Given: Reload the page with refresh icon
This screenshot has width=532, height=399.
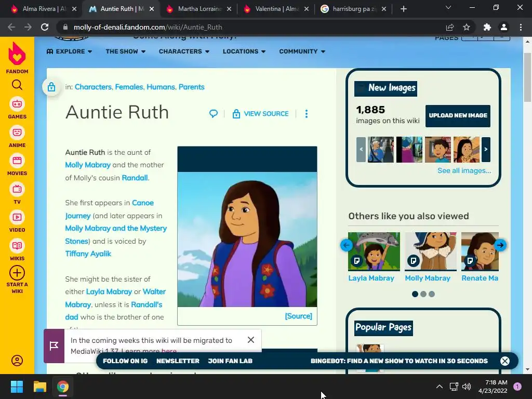Looking at the screenshot, I should point(45,27).
